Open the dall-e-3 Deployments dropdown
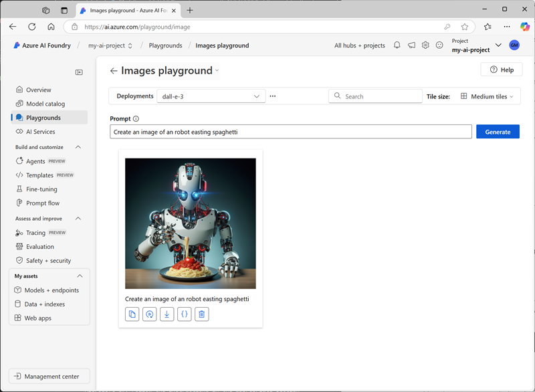 pyautogui.click(x=211, y=96)
